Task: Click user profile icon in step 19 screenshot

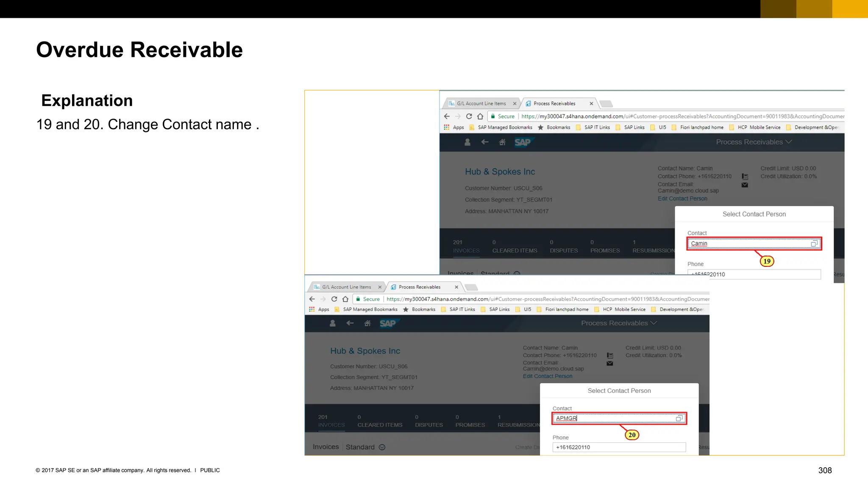Action: click(467, 142)
